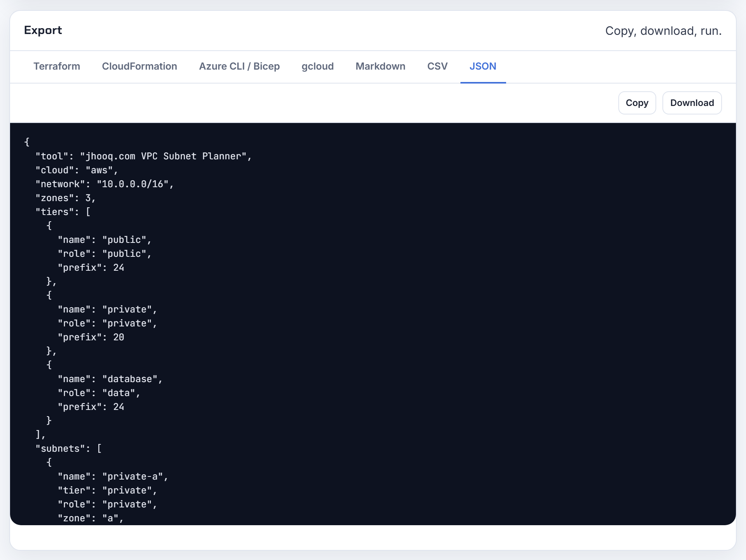Switch to the gcloud tab
Image resolution: width=746 pixels, height=560 pixels.
317,66
